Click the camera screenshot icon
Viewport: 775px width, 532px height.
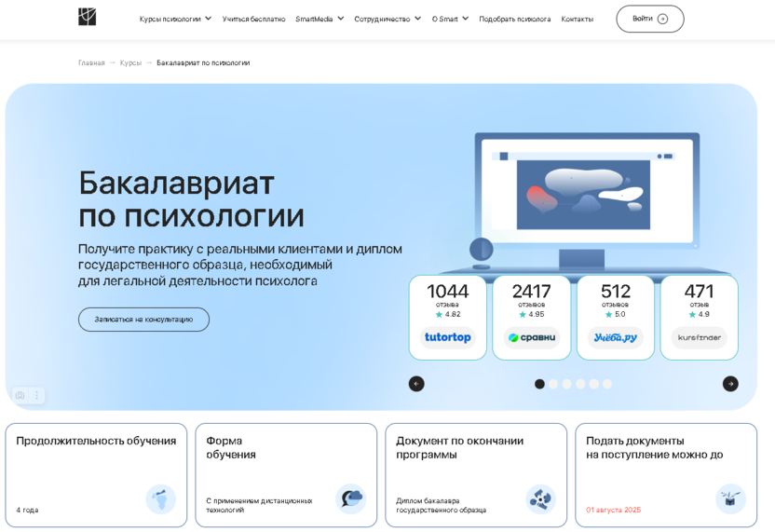[x=20, y=395]
